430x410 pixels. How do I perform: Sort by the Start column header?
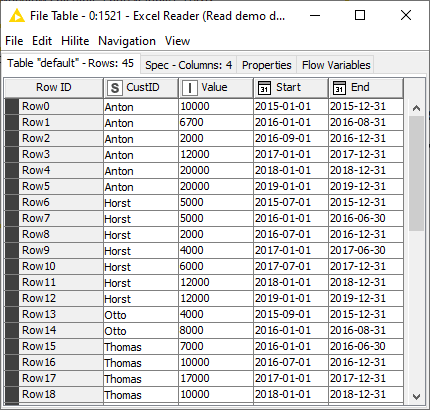coord(291,88)
